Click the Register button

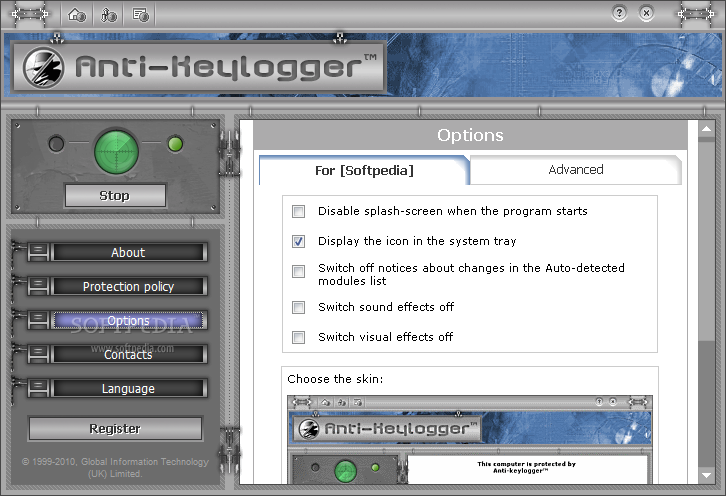click(115, 428)
